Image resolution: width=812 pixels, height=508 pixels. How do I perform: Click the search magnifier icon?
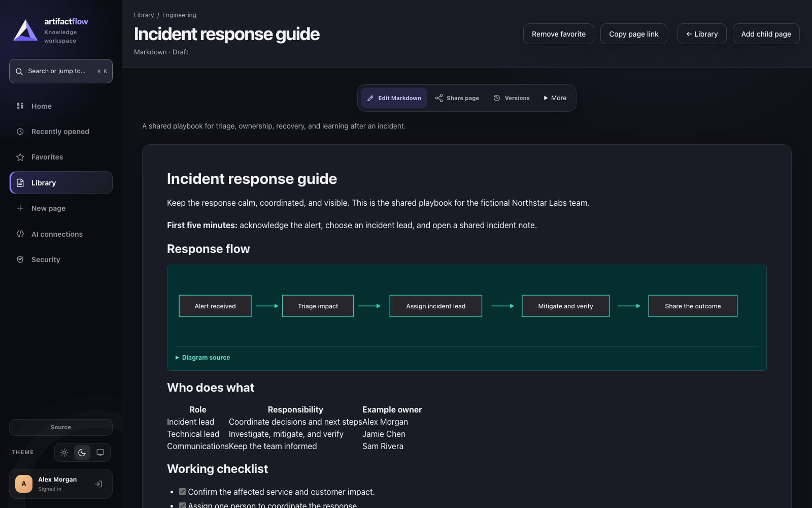tap(19, 72)
